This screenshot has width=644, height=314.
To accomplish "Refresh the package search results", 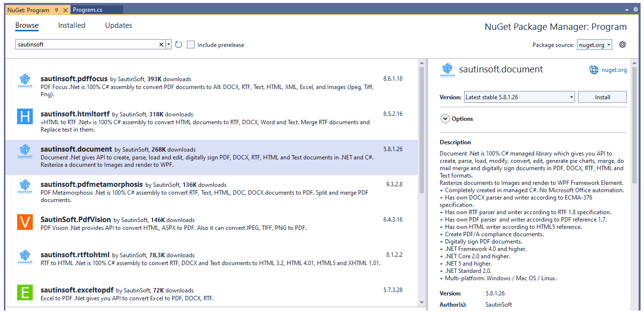I will (178, 44).
